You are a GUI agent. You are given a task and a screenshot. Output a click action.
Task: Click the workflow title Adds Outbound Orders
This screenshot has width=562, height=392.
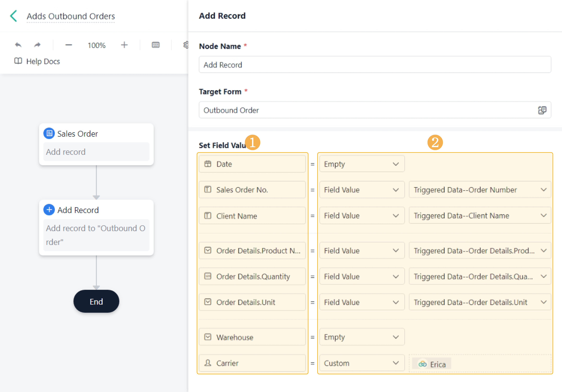coord(71,16)
